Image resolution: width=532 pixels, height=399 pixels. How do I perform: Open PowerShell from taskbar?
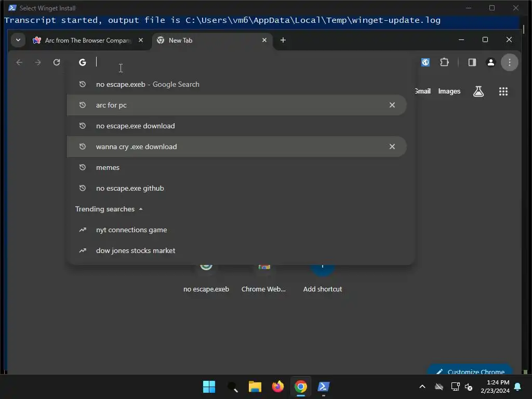pyautogui.click(x=323, y=387)
